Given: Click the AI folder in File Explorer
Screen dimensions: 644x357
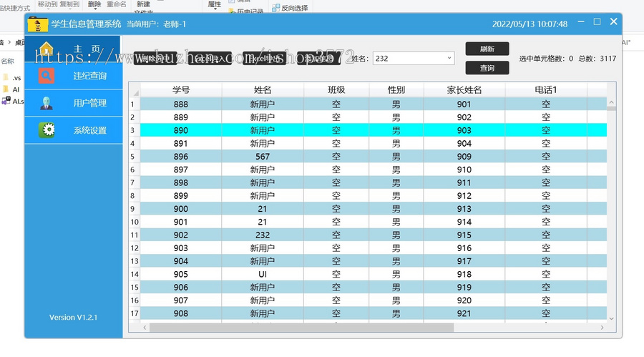Looking at the screenshot, I should (11, 89).
